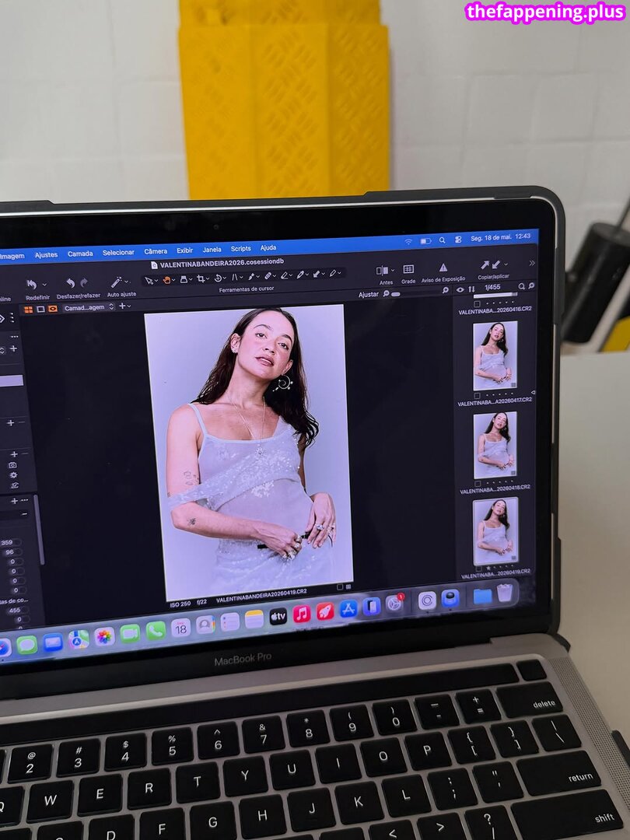
Task: Open the Calendar dock icon showing 18
Action: (181, 628)
